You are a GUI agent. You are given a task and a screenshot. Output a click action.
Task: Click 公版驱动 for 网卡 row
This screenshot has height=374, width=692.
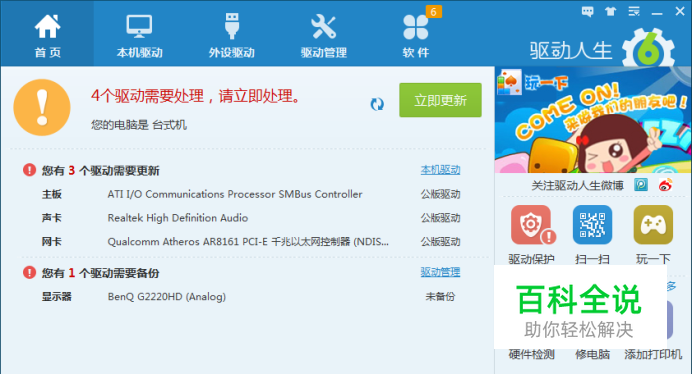(x=440, y=242)
